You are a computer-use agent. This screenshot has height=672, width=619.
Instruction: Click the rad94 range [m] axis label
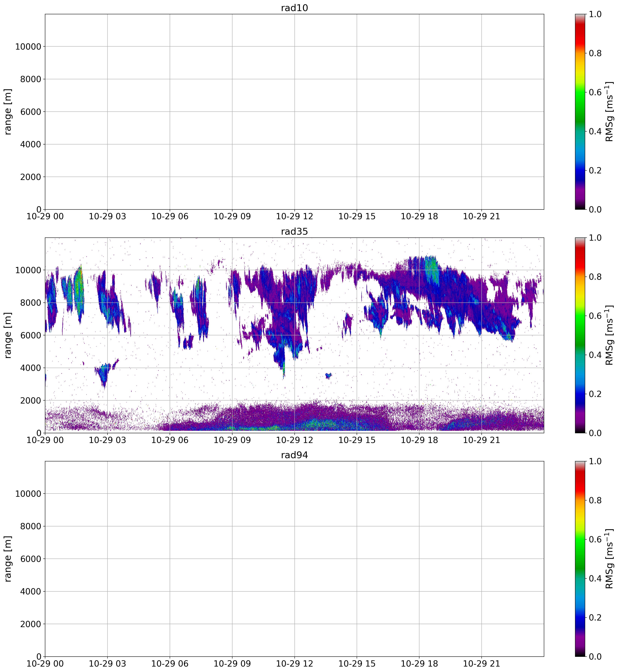click(8, 559)
